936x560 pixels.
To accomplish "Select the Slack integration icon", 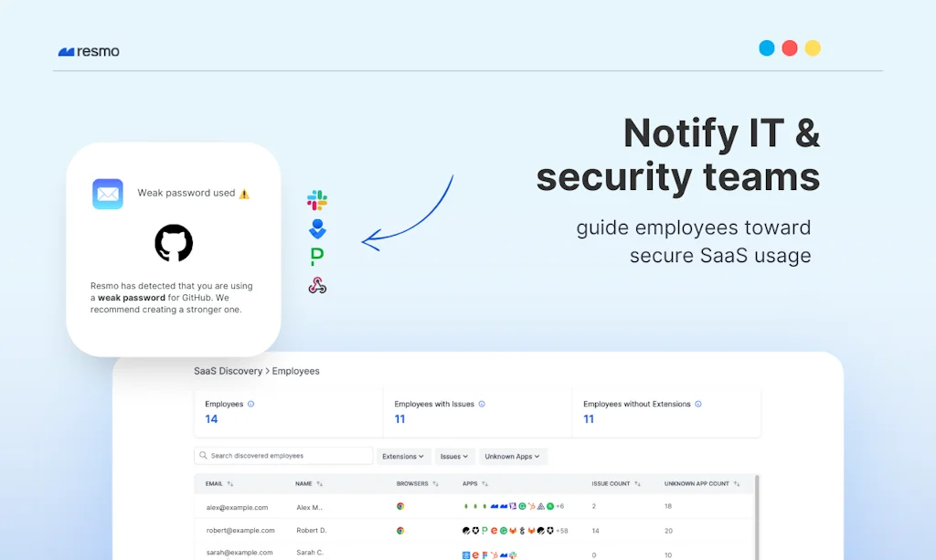I will point(317,200).
